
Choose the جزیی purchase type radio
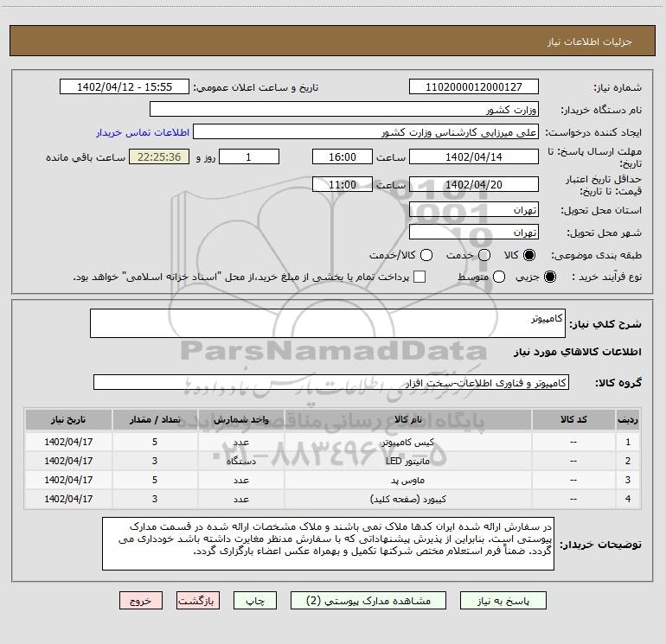(x=549, y=277)
